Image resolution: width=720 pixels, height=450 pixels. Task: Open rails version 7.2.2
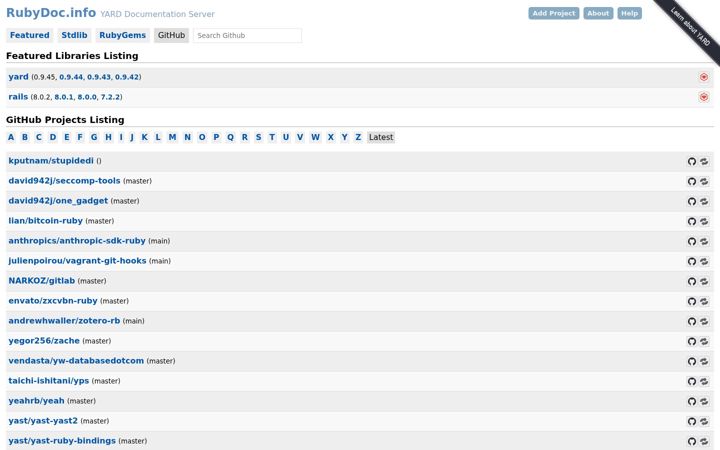click(111, 97)
